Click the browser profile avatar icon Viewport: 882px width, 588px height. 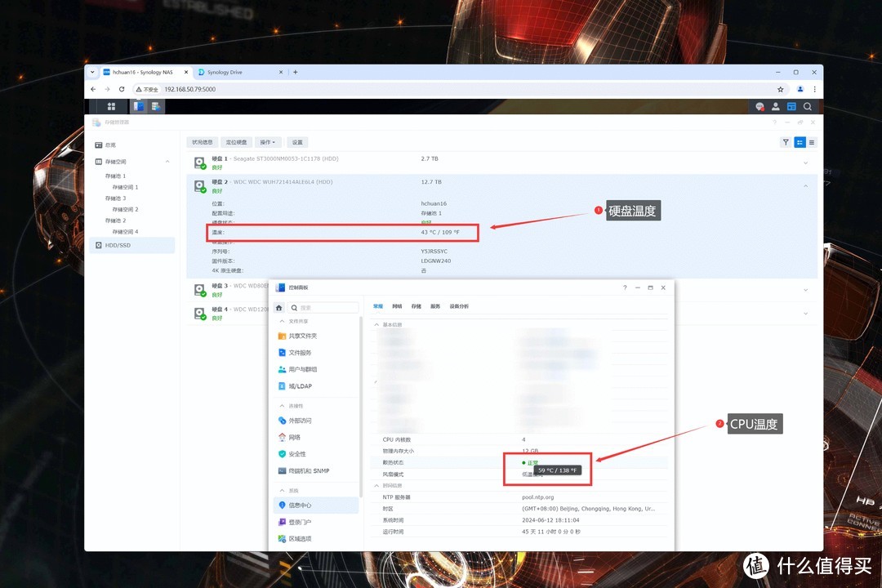coord(800,90)
